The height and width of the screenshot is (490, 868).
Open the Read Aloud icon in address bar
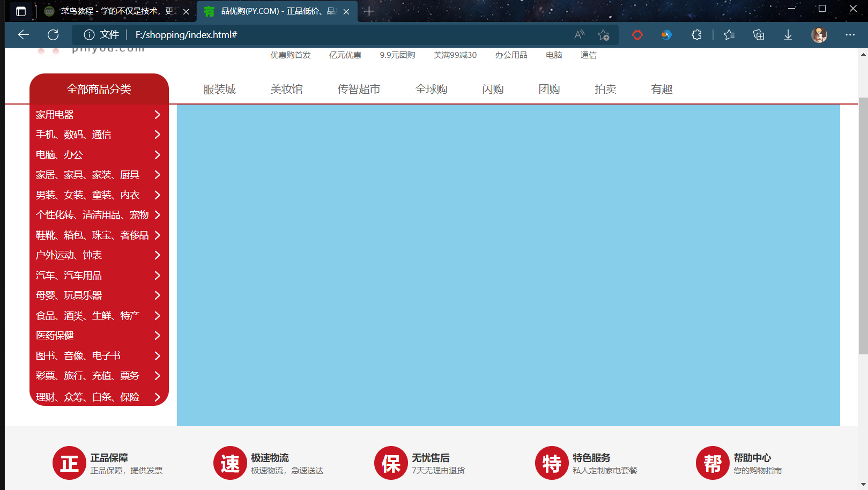(579, 35)
